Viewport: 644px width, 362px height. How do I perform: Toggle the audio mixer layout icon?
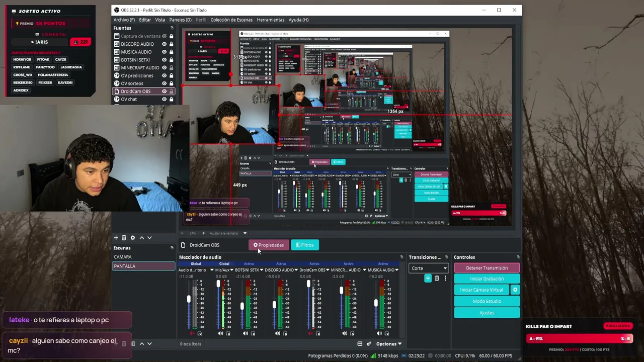coord(360,344)
